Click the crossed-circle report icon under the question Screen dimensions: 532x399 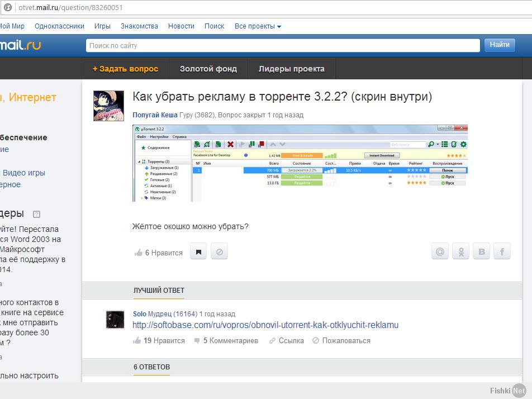219,252
